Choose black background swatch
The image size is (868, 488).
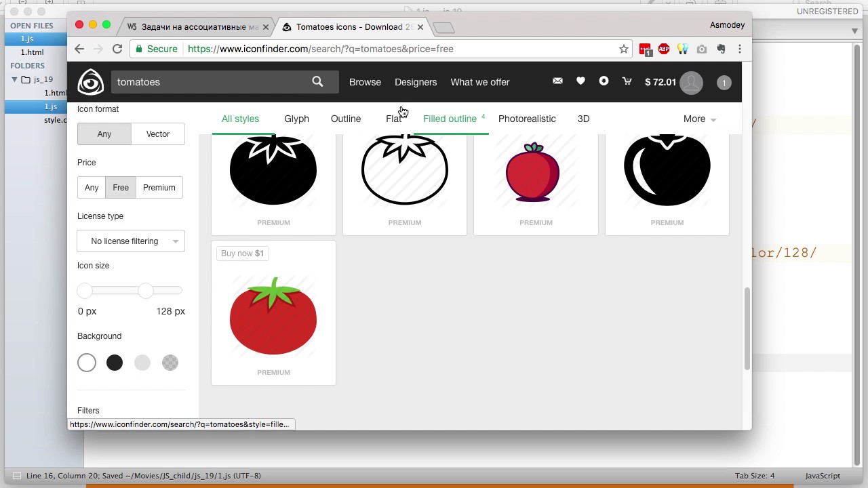pyautogui.click(x=115, y=363)
